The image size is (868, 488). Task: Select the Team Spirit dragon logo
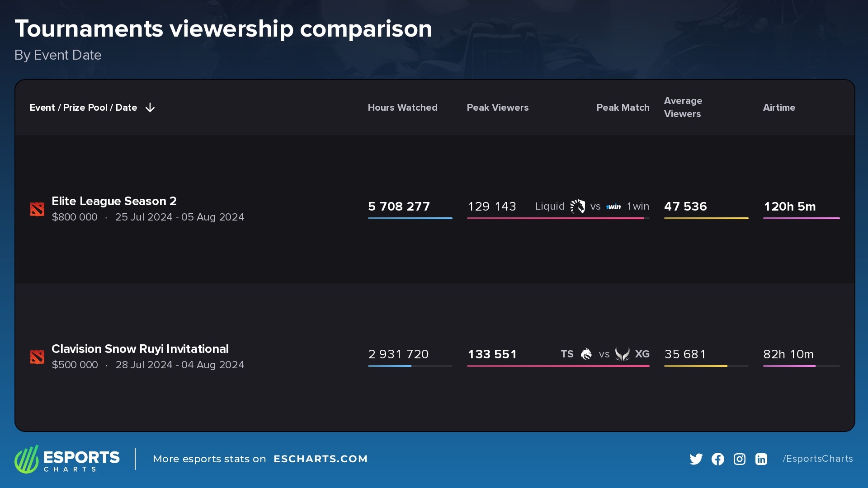pyautogui.click(x=586, y=354)
